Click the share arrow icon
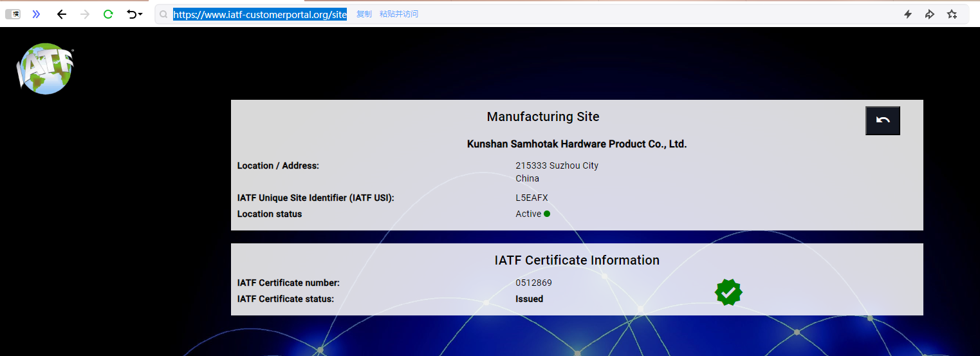Viewport: 980px width, 356px height. coord(929,14)
